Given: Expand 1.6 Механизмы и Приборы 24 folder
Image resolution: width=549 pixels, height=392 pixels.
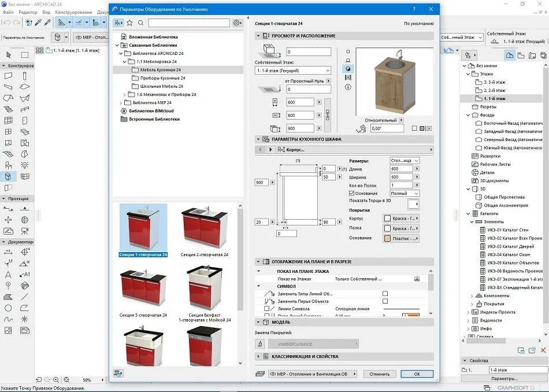Looking at the screenshot, I should (125, 95).
